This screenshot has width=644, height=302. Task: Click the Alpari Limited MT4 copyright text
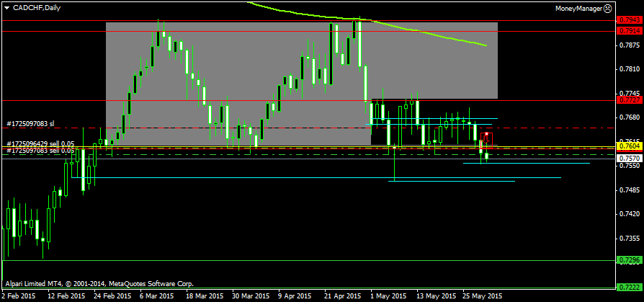[99, 283]
